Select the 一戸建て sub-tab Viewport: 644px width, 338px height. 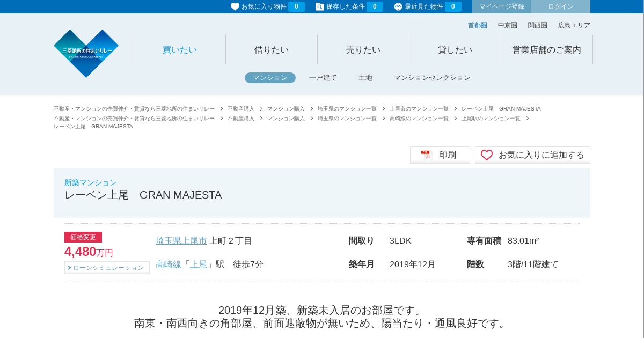(x=323, y=78)
